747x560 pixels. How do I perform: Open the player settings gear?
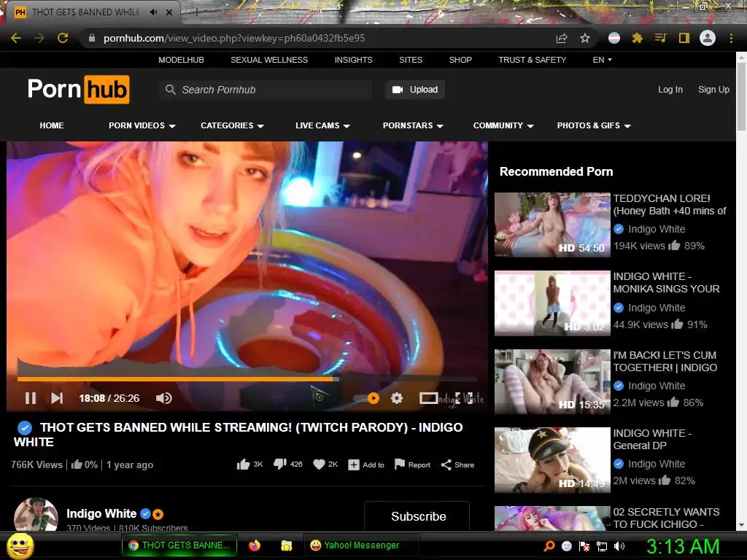[397, 398]
